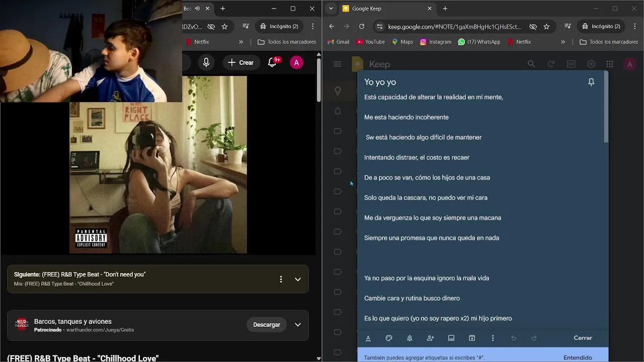Open media controls in Keep browser toolbar

(568, 26)
